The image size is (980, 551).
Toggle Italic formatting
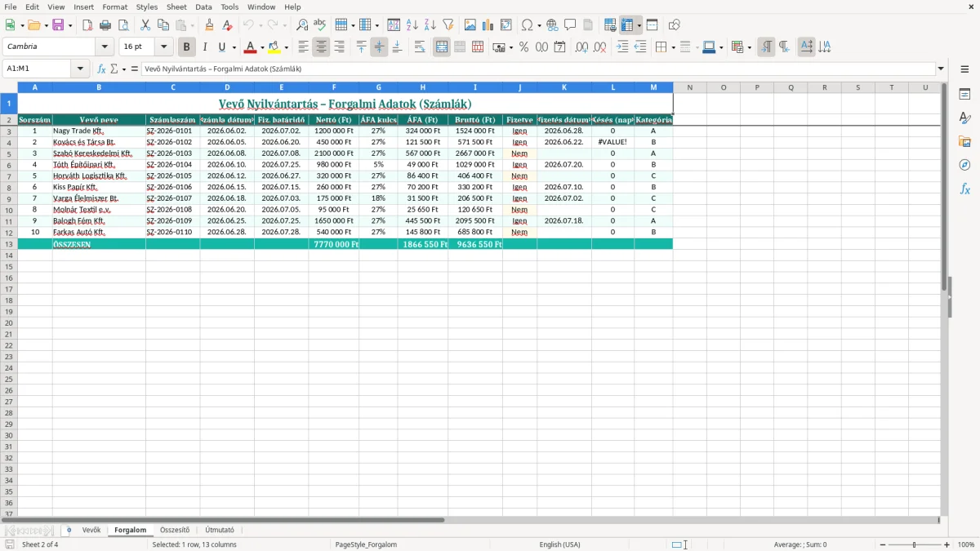point(205,47)
